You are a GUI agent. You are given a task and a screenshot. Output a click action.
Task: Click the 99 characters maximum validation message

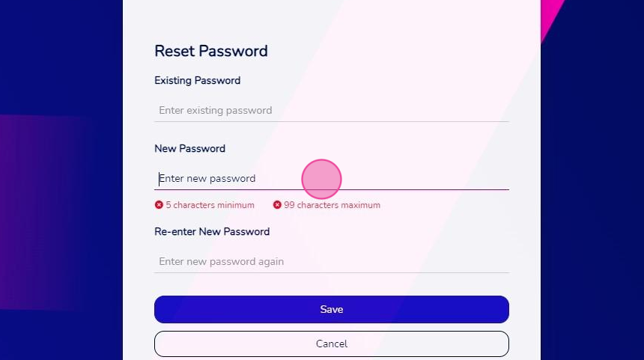click(332, 205)
